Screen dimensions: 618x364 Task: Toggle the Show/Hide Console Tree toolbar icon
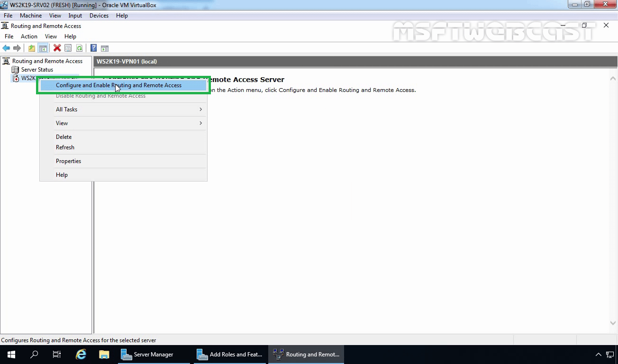(43, 48)
